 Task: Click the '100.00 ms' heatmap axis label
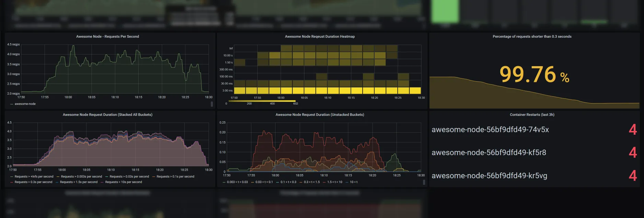click(226, 76)
